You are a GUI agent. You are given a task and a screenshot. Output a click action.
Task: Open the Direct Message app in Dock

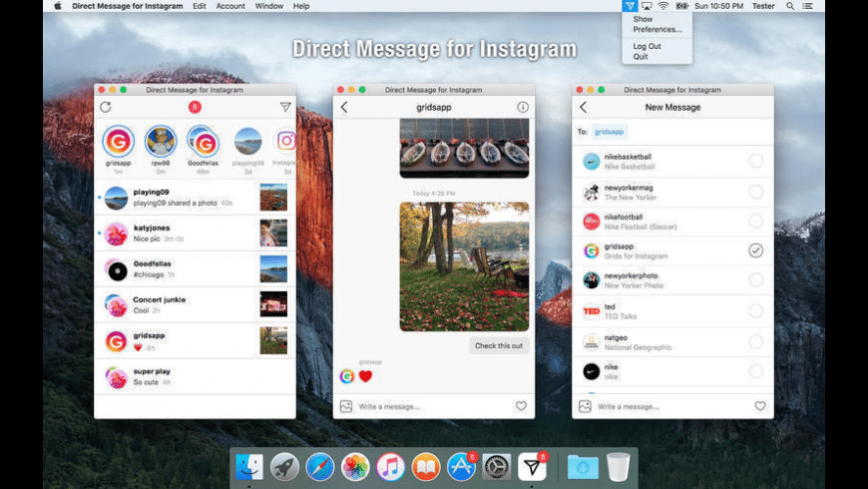tap(533, 466)
